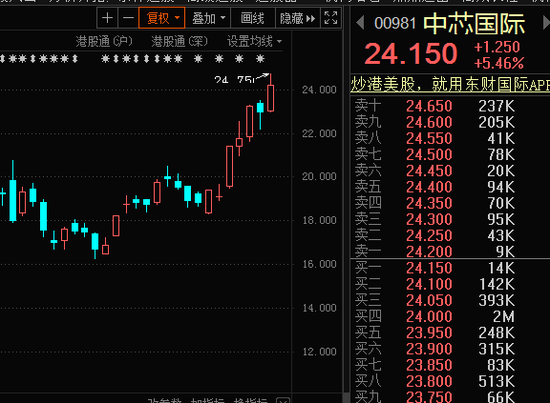Select 卖四 ask price 24.350
The image size is (550, 403).
coord(429,203)
